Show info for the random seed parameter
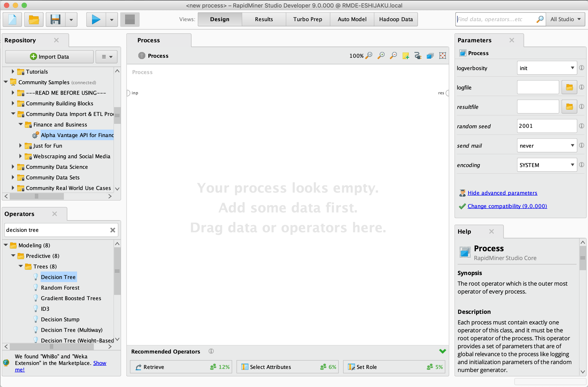The image size is (588, 387). [x=582, y=126]
